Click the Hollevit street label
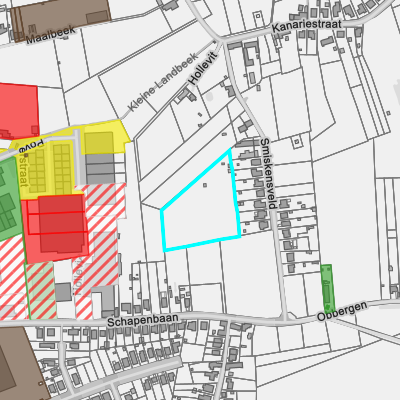 pyautogui.click(x=203, y=68)
